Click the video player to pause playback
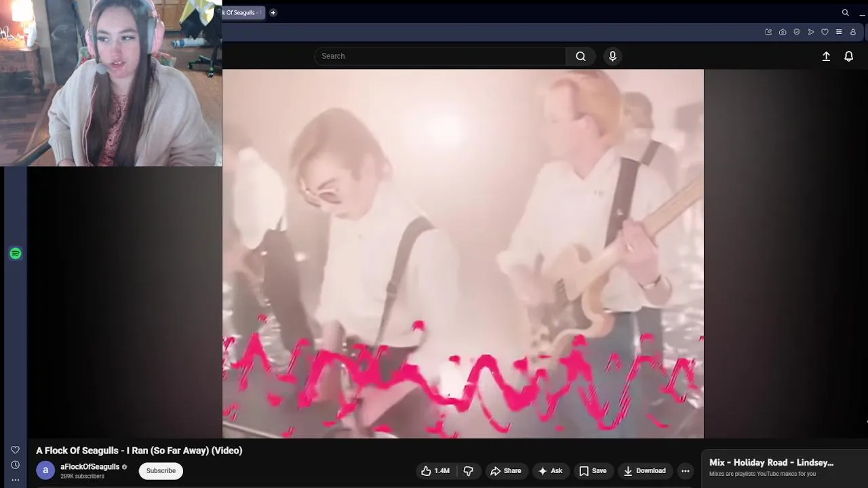This screenshot has height=488, width=868. [x=463, y=253]
